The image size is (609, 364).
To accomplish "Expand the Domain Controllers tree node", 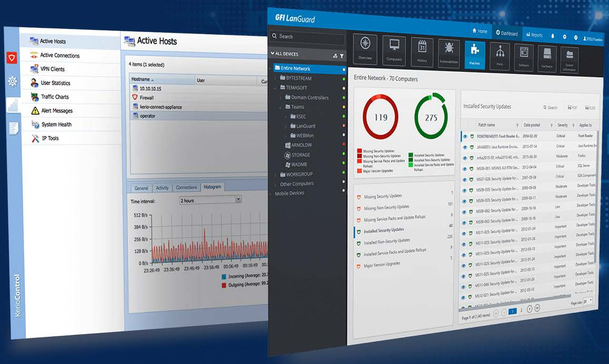I will pos(280,98).
